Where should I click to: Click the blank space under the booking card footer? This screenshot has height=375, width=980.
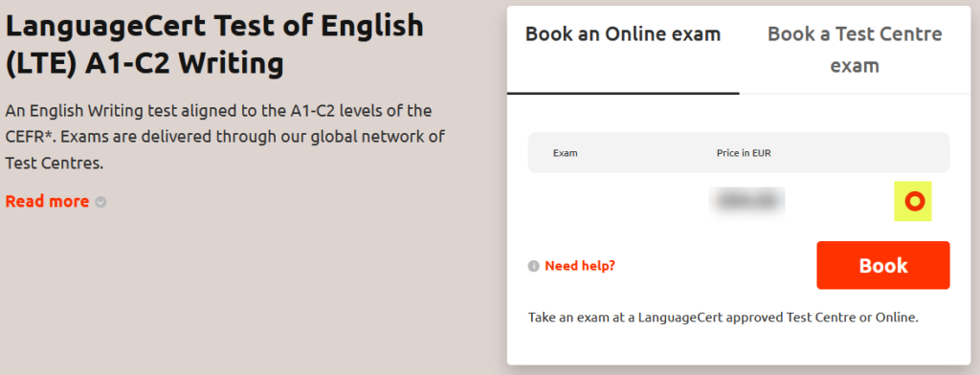[739, 347]
